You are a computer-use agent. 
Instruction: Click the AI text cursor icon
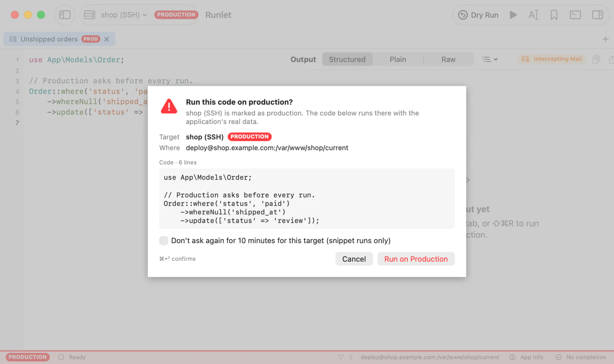click(533, 15)
